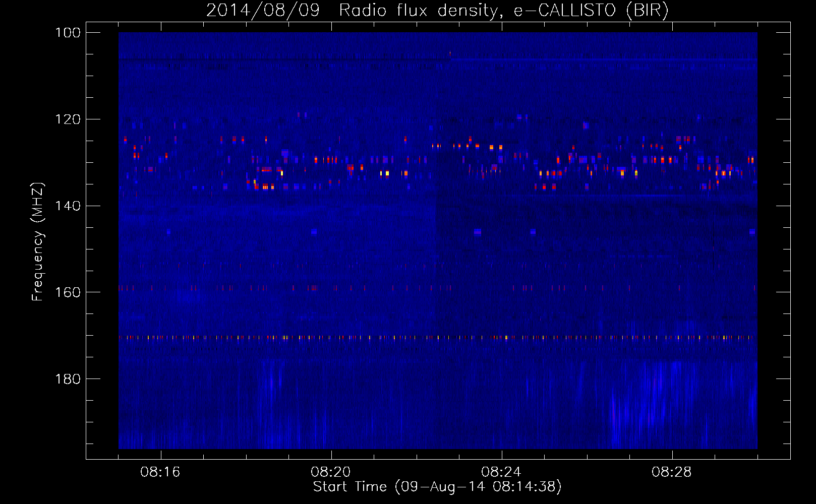Click the plot title '2014/08/09 Radio flux density'
Viewport: 816px width, 504px height.
click(437, 11)
